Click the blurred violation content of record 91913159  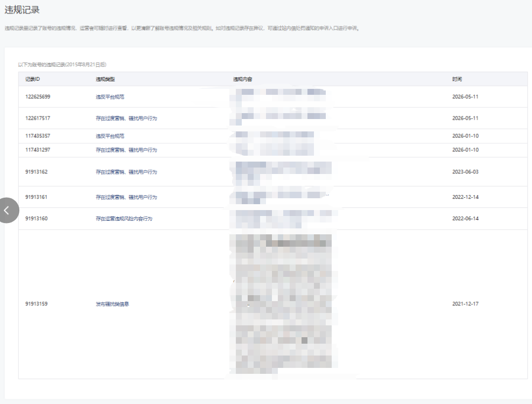pos(284,304)
